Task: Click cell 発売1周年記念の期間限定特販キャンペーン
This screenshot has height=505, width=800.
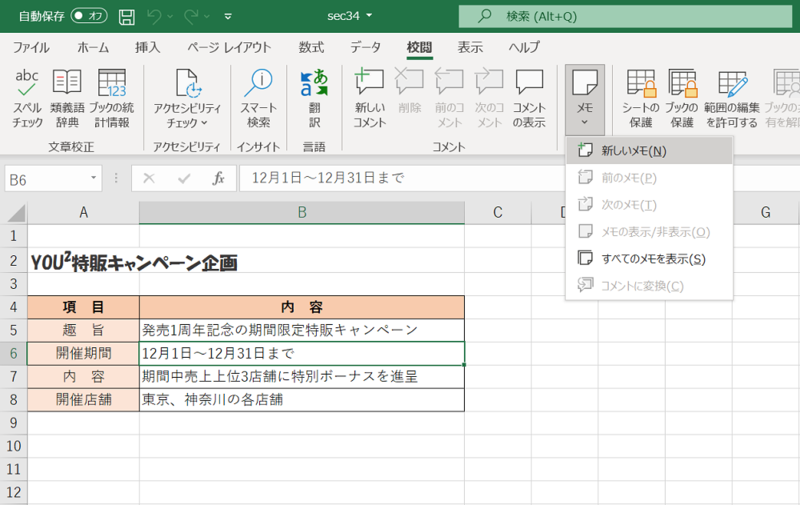Action: click(x=302, y=330)
